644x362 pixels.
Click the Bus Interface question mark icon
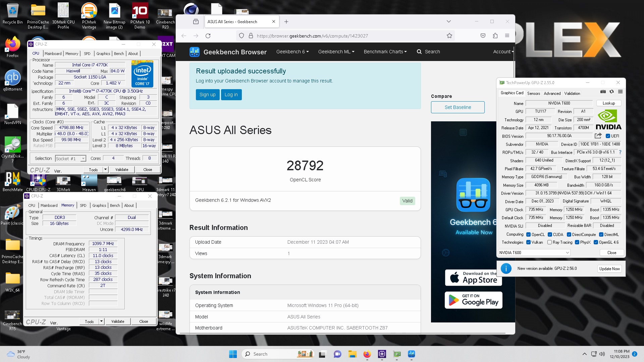[x=620, y=152]
